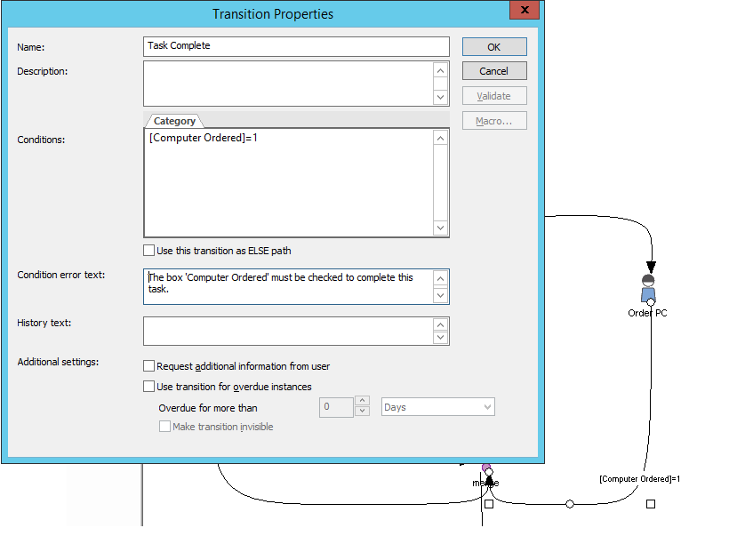Click the '[Computer Ordered]=1' transition label
The height and width of the screenshot is (560, 729).
[638, 478]
